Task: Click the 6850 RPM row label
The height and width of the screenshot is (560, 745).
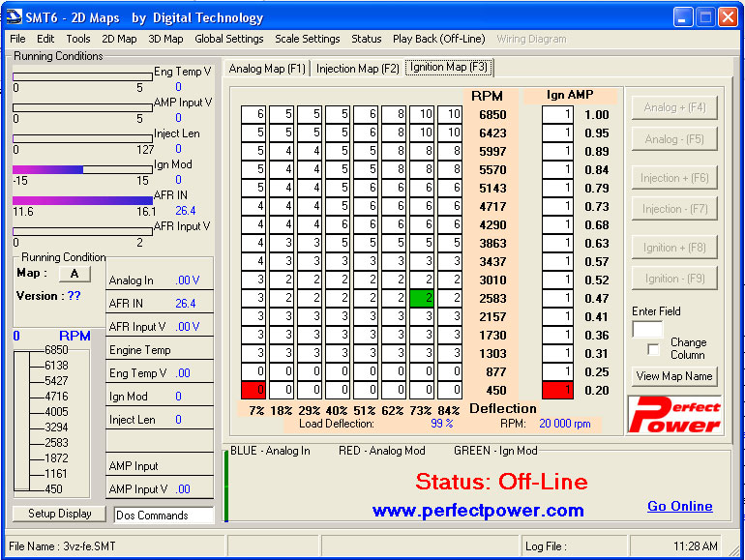Action: pyautogui.click(x=492, y=115)
